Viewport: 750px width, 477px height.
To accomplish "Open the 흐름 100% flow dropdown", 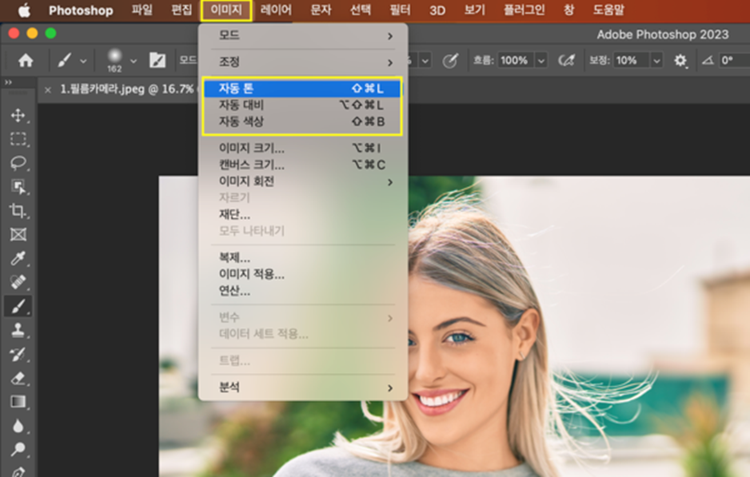I will [x=541, y=60].
